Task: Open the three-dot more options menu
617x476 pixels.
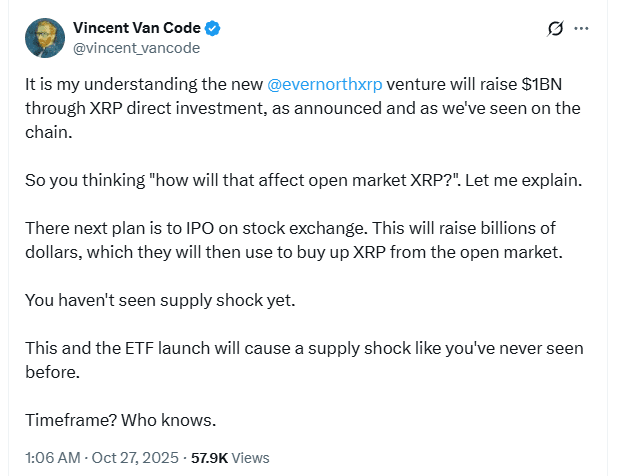Action: pos(581,28)
